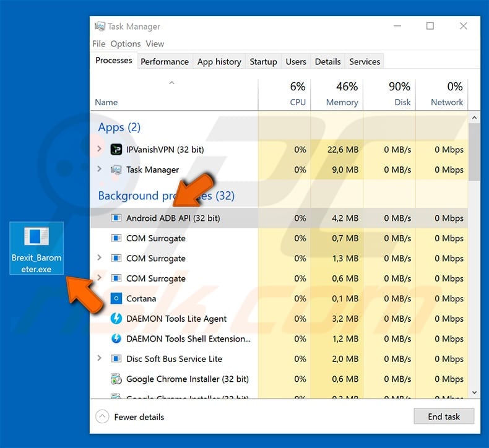
Task: Click the Task Manager row icon under Apps
Action: (x=116, y=170)
